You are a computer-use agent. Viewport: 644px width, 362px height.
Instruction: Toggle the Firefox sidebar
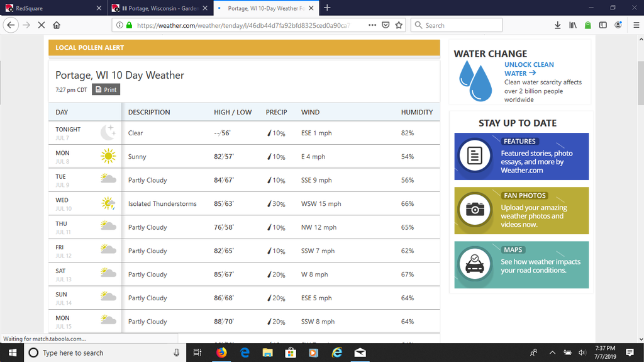pos(603,25)
